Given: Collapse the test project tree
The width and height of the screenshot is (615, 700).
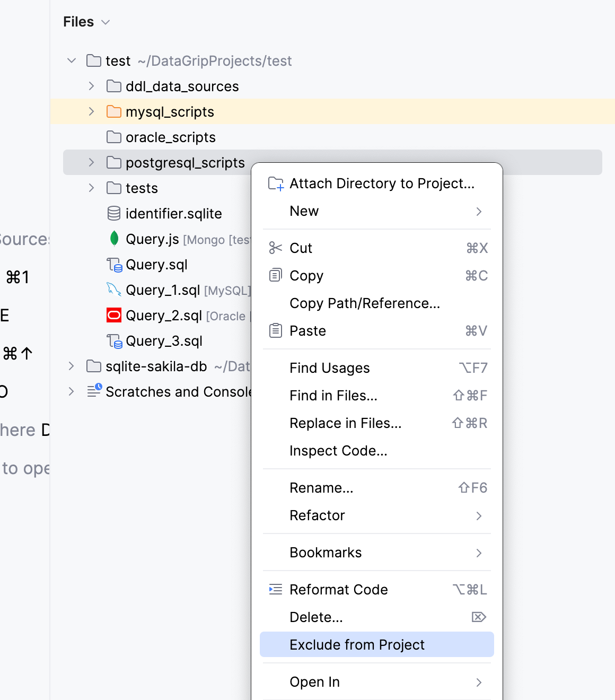Looking at the screenshot, I should [71, 60].
